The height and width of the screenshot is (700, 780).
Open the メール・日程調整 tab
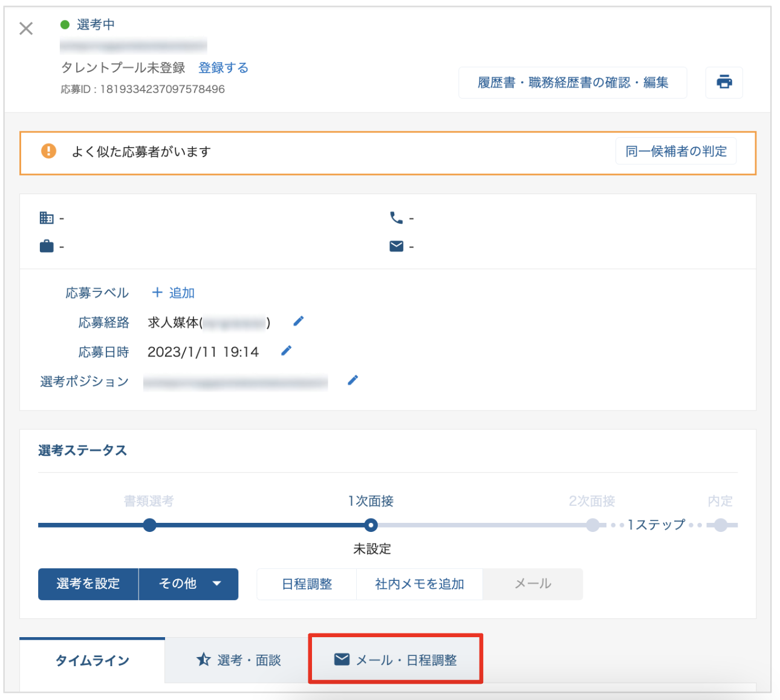pos(395,659)
